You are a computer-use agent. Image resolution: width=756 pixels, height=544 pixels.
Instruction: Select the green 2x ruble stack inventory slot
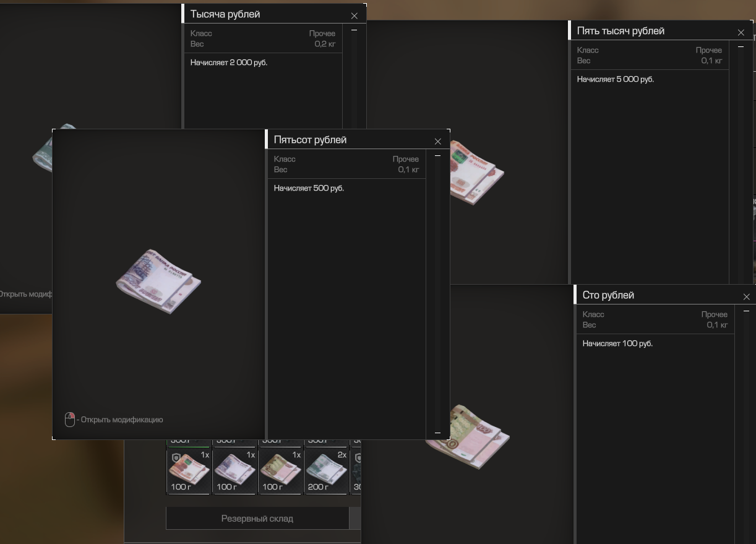pyautogui.click(x=326, y=471)
